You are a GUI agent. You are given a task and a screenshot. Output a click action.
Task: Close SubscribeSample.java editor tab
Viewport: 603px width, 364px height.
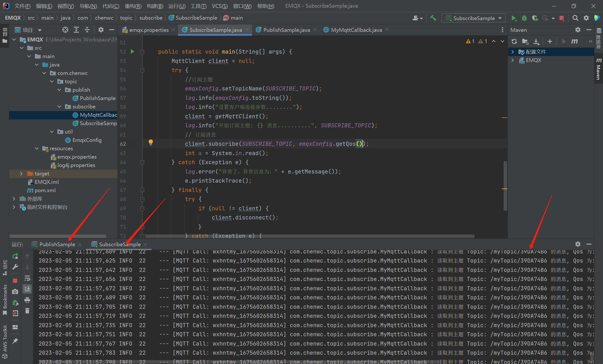pyautogui.click(x=247, y=30)
